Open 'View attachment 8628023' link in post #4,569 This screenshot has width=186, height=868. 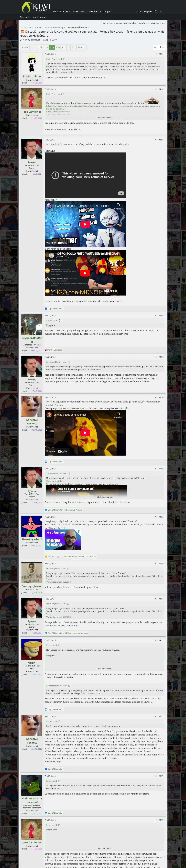tap(58, 582)
